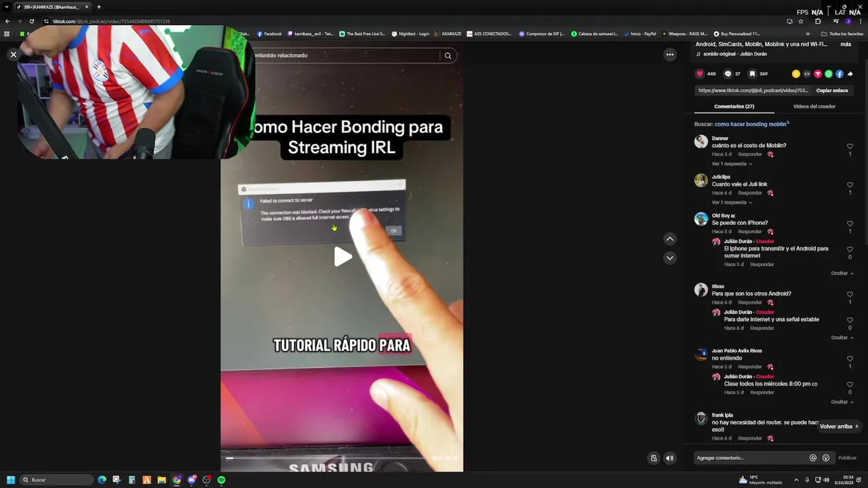This screenshot has width=868, height=488.
Task: Collapse replies with Ocultar under Juan Pablo thread
Action: [842, 402]
